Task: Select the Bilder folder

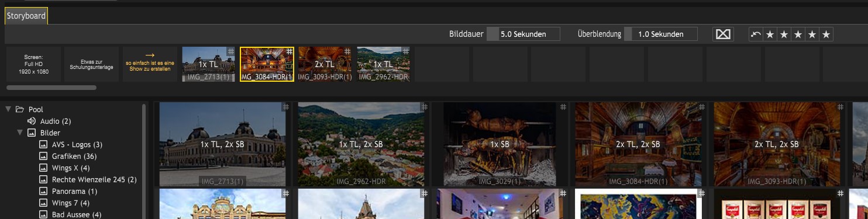Action: point(50,133)
